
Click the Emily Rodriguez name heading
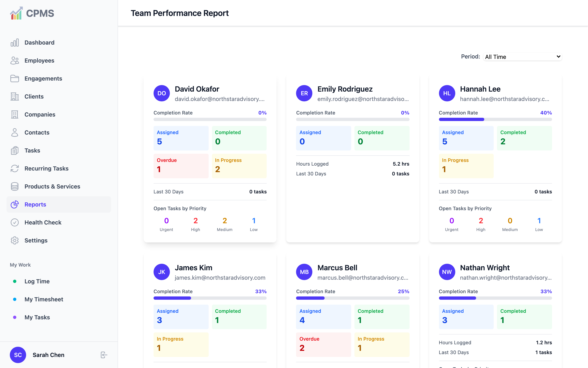(x=345, y=89)
